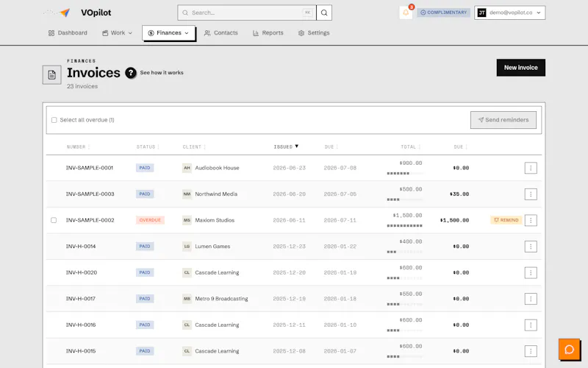This screenshot has width=588, height=368.
Task: Sort by Total column
Action: tap(411, 146)
